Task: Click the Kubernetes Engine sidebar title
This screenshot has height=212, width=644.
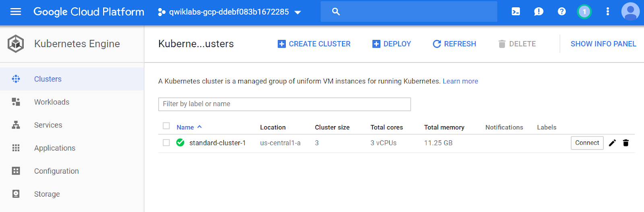Action: (77, 44)
